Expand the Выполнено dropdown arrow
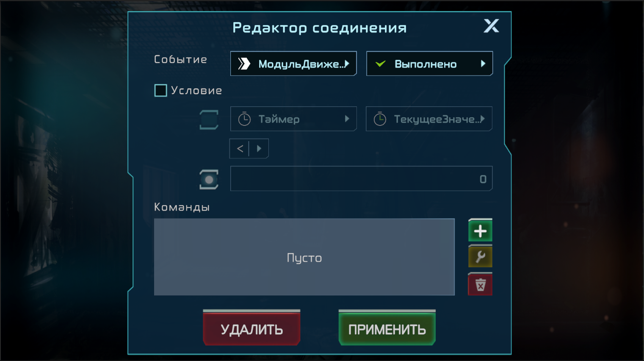The image size is (644, 361). (483, 64)
